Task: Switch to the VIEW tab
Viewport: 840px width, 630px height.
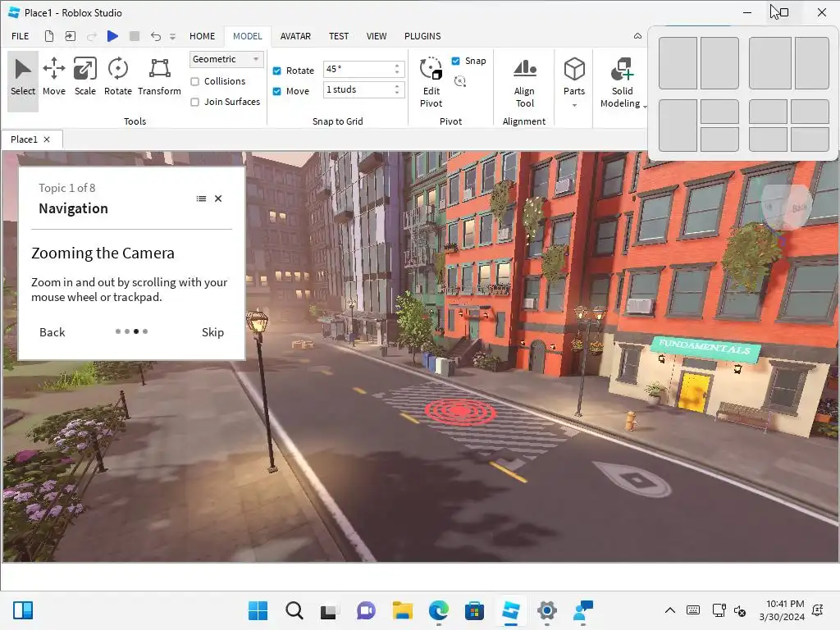Action: [x=377, y=36]
